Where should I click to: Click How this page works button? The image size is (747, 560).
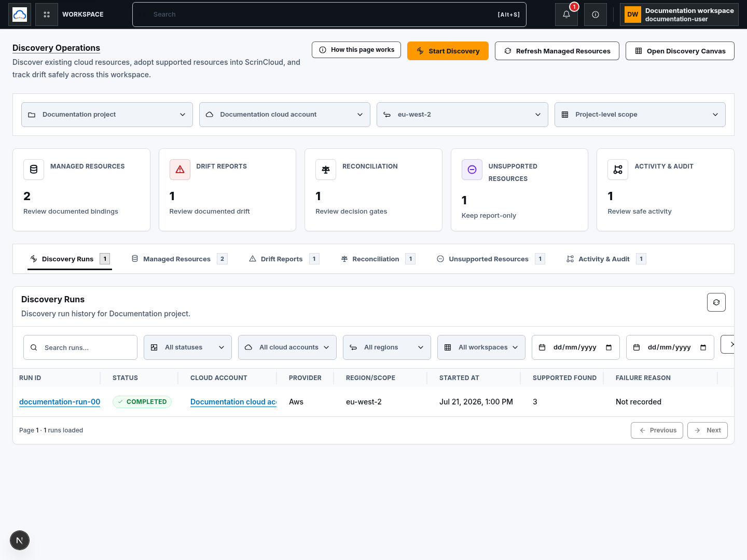[x=356, y=50]
